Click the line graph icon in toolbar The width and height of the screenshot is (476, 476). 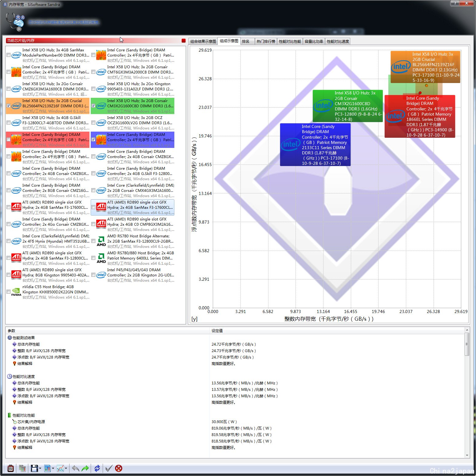click(60, 468)
